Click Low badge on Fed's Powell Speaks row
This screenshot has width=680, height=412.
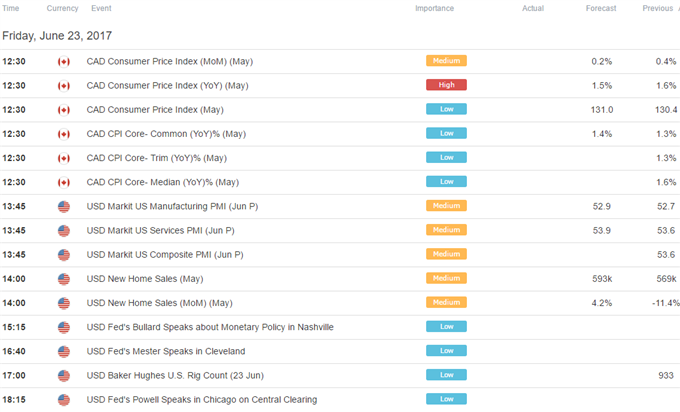coord(446,399)
